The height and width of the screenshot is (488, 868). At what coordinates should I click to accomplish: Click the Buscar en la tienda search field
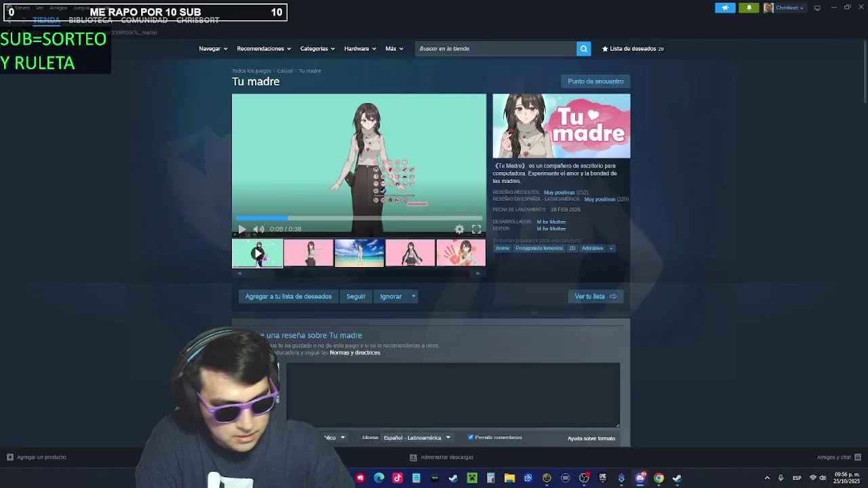coord(496,49)
